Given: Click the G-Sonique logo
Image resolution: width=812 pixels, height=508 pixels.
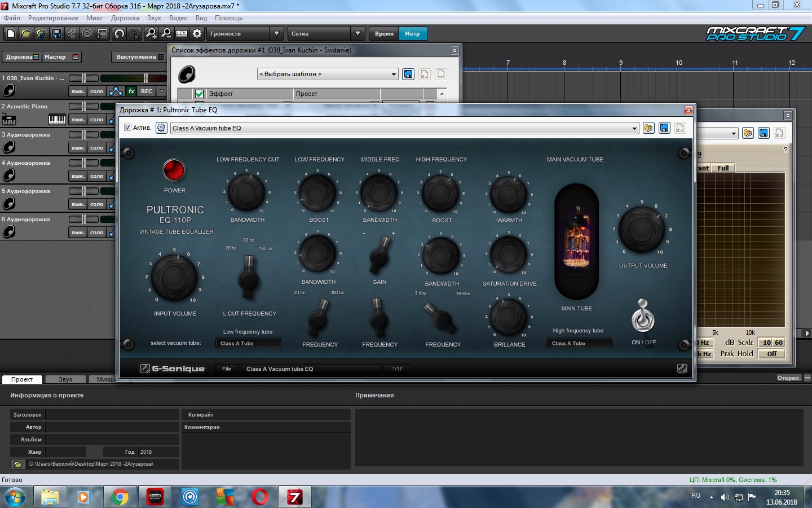Looking at the screenshot, I should coord(173,369).
